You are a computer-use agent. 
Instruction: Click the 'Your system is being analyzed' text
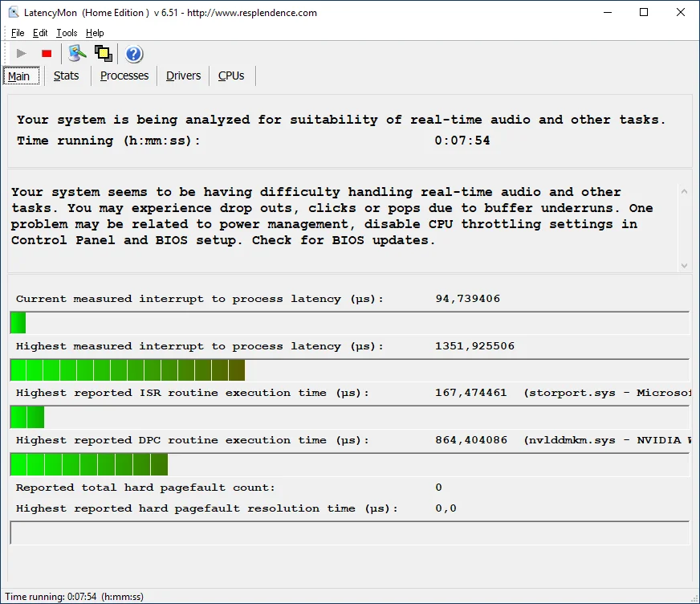341,120
